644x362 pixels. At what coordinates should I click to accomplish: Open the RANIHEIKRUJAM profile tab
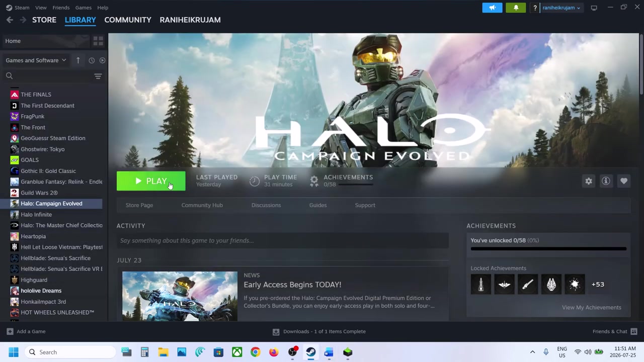click(190, 20)
